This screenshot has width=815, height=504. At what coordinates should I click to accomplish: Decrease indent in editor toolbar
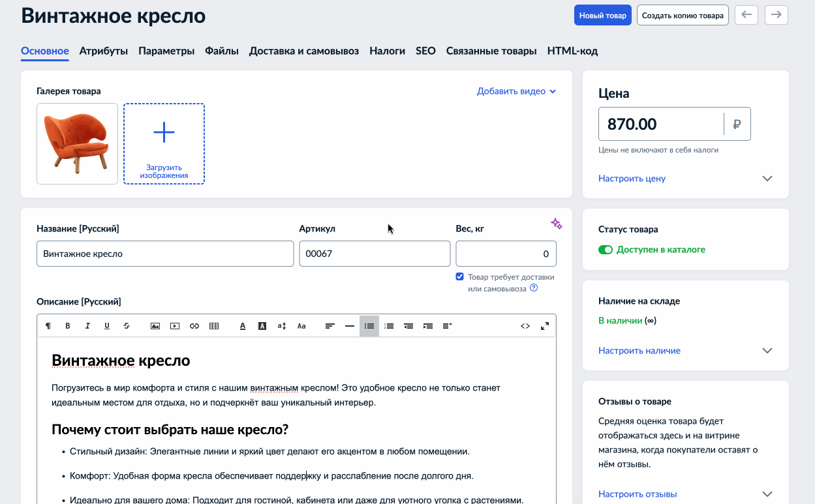pos(408,326)
